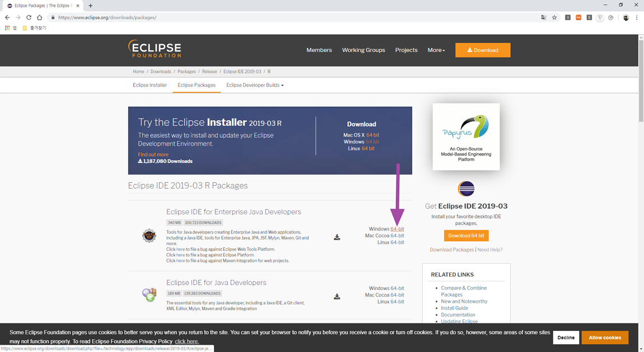This screenshot has height=352, width=644.
Task: Reload the page with refresh icon
Action: point(29,18)
